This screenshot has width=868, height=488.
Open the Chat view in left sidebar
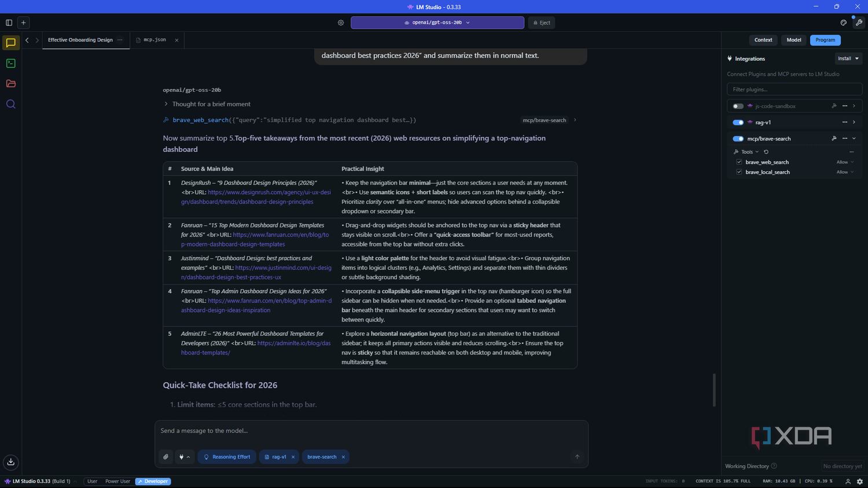click(10, 43)
